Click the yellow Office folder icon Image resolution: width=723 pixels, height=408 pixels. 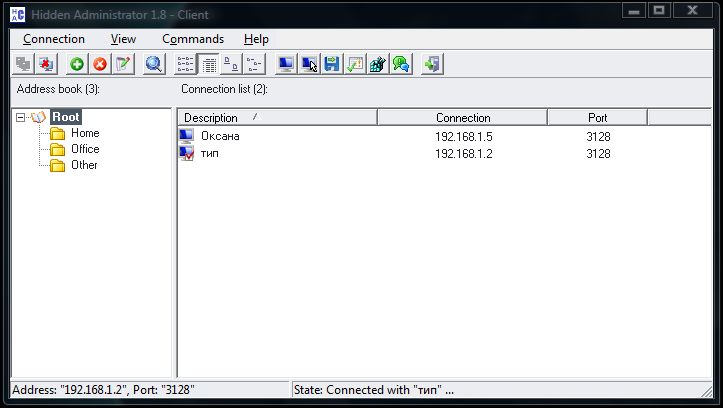pyautogui.click(x=58, y=149)
